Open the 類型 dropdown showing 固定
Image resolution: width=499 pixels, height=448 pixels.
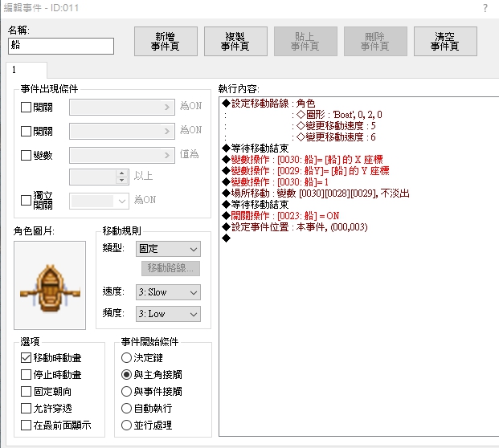168,249
